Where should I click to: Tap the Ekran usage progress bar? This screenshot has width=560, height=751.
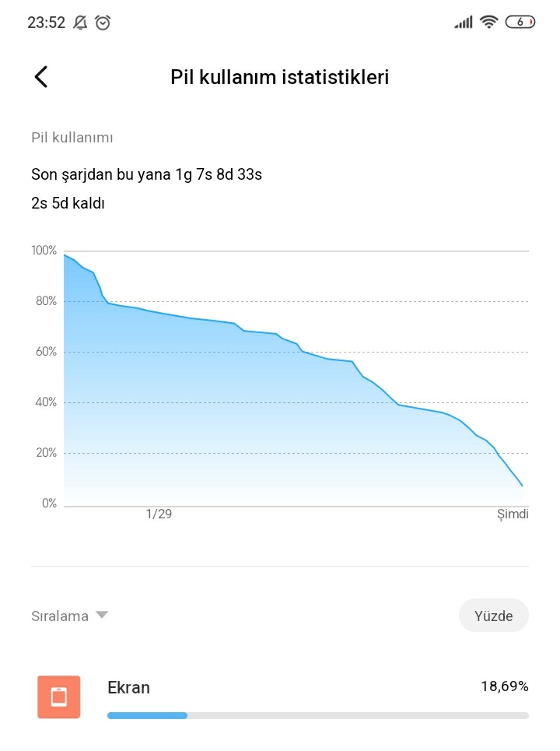318,715
